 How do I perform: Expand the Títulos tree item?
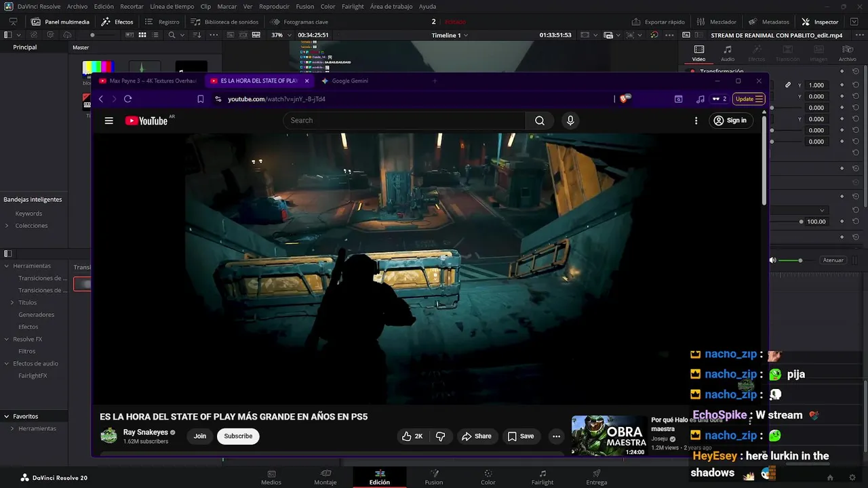tap(12, 302)
